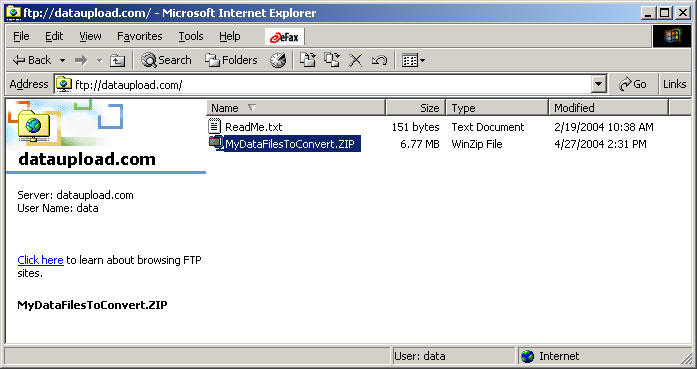Click 'User: data' in status bar
Viewport: 697px width, 369px height.
point(420,356)
